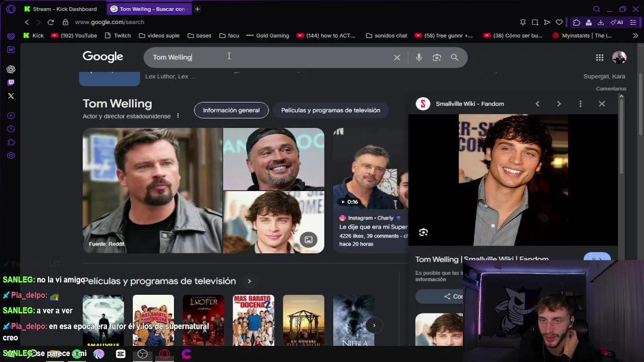Open the videos suple bookmarks folder
This screenshot has height=362, width=644.
[x=159, y=36]
